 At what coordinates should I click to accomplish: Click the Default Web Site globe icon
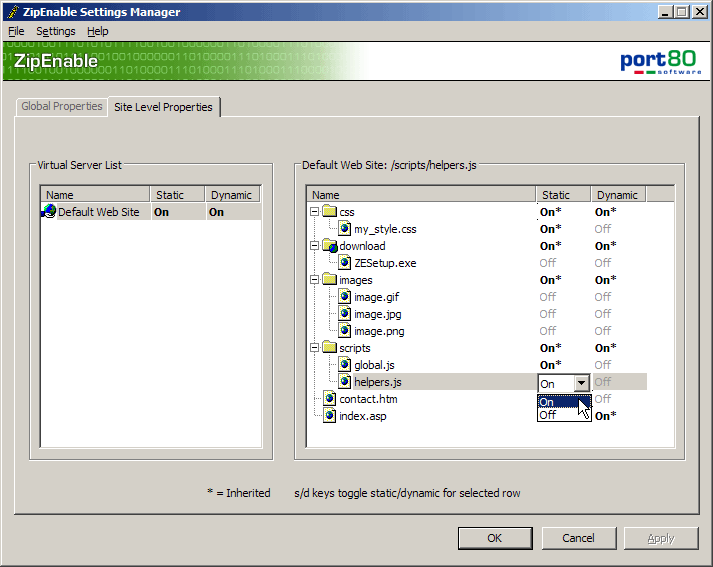click(49, 211)
